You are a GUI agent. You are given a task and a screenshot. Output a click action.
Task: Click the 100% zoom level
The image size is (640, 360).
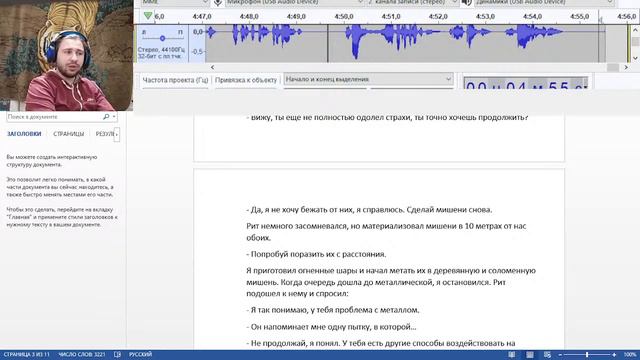tap(630, 355)
